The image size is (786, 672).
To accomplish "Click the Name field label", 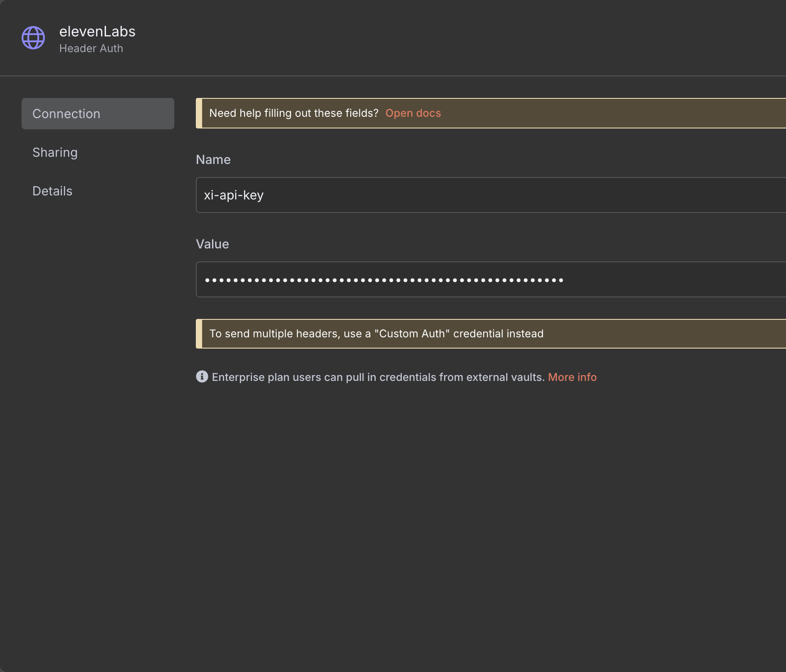I will [213, 159].
